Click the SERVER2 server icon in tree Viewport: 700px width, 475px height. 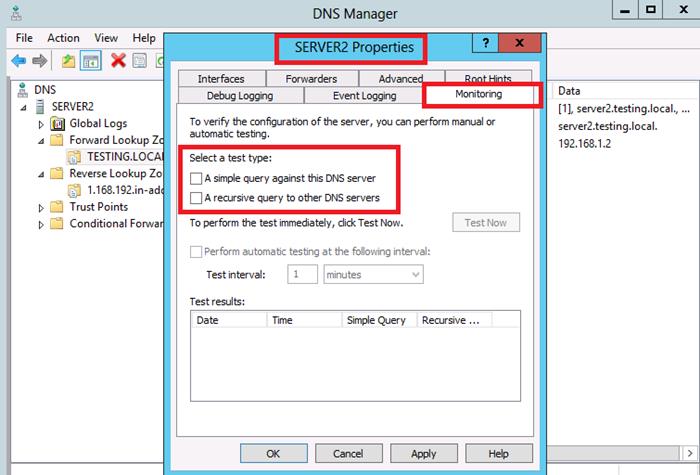coord(40,107)
